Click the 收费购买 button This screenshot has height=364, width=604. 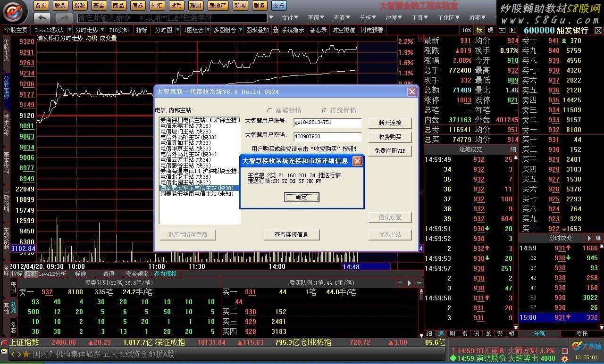pyautogui.click(x=390, y=137)
